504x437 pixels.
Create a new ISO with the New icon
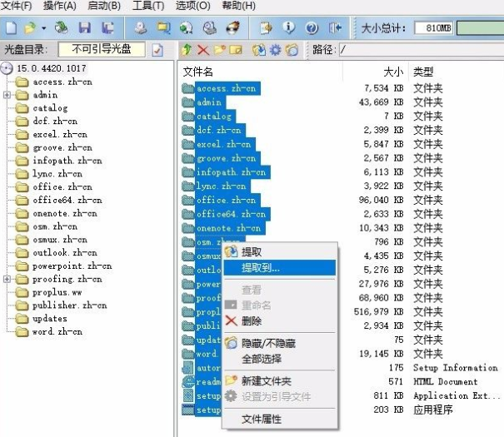click(x=12, y=28)
